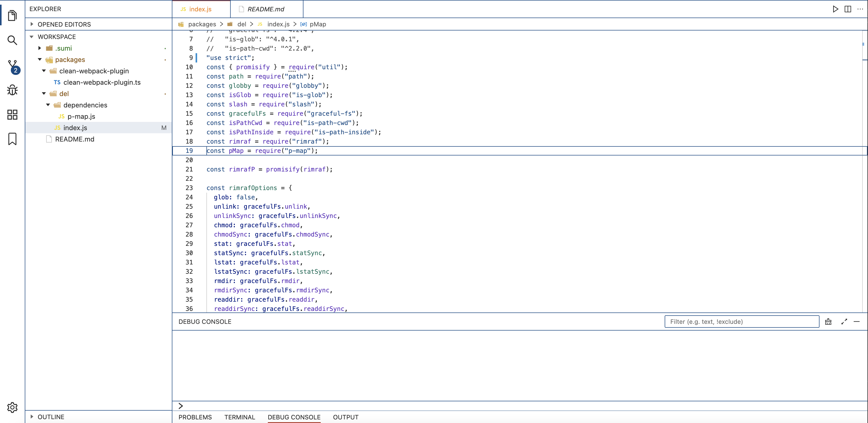Viewport: 868px width, 423px height.
Task: Expand the .sumi folder
Action: [40, 48]
